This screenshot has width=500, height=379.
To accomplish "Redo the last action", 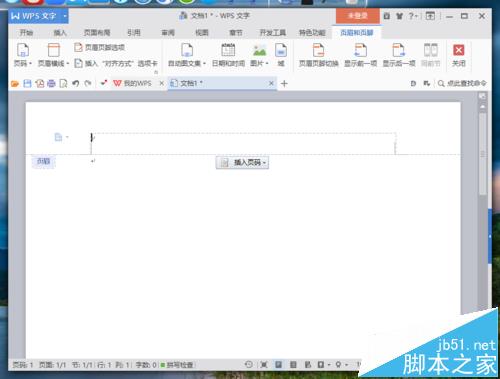I will point(88,83).
